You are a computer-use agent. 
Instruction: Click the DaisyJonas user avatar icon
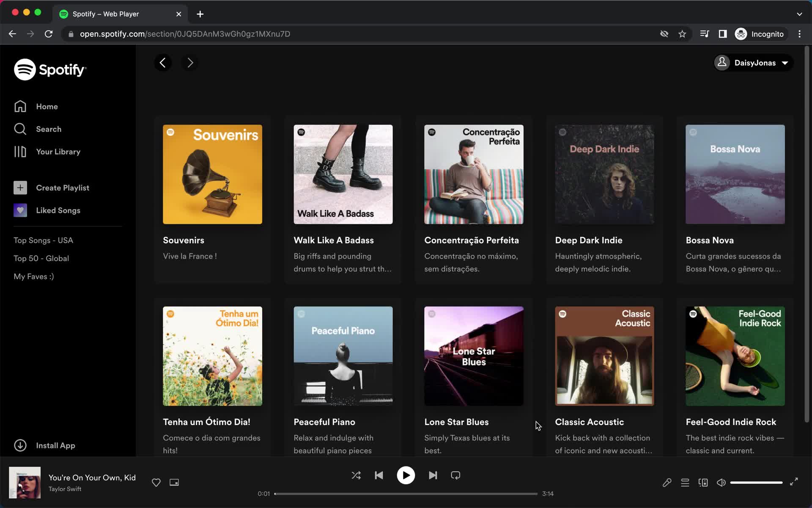pyautogui.click(x=722, y=63)
